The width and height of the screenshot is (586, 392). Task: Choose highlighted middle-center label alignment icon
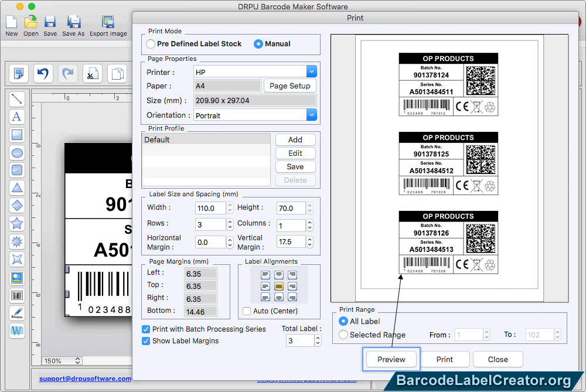coord(279,287)
